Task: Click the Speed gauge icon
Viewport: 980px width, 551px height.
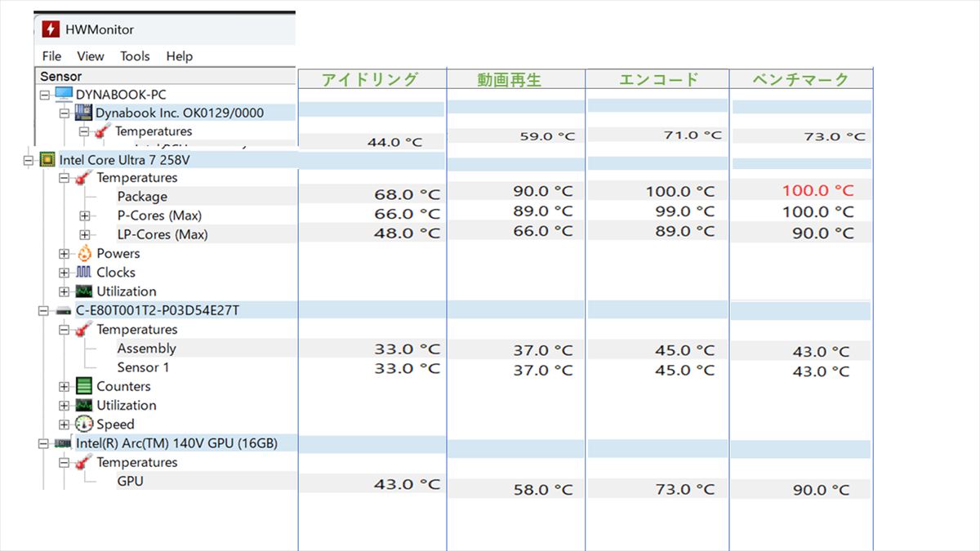Action: coord(84,424)
